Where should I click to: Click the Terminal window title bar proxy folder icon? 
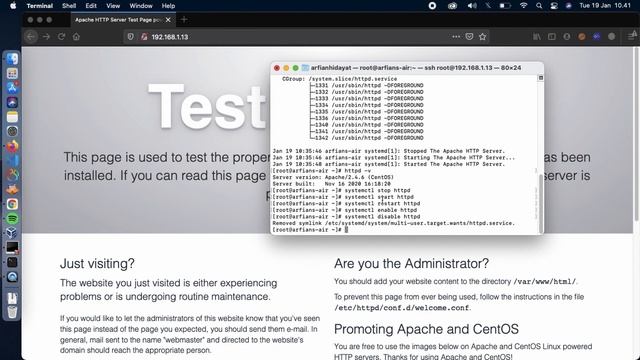pyautogui.click(x=305, y=68)
